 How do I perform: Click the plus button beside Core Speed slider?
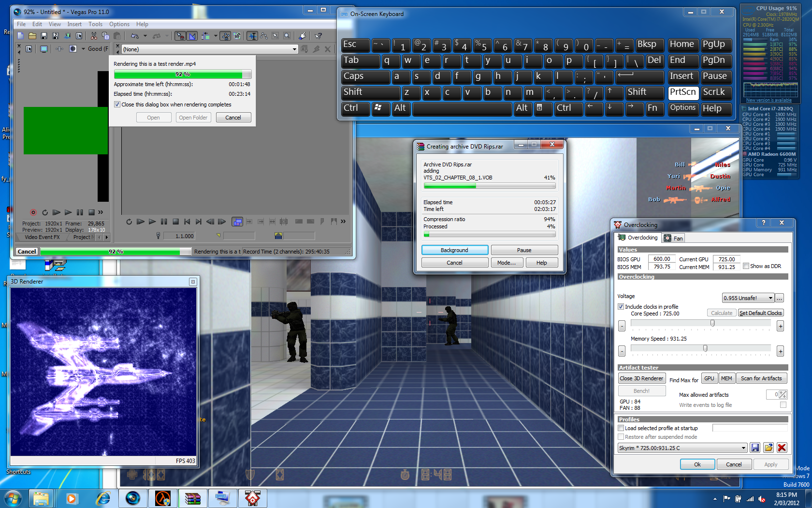tap(780, 326)
